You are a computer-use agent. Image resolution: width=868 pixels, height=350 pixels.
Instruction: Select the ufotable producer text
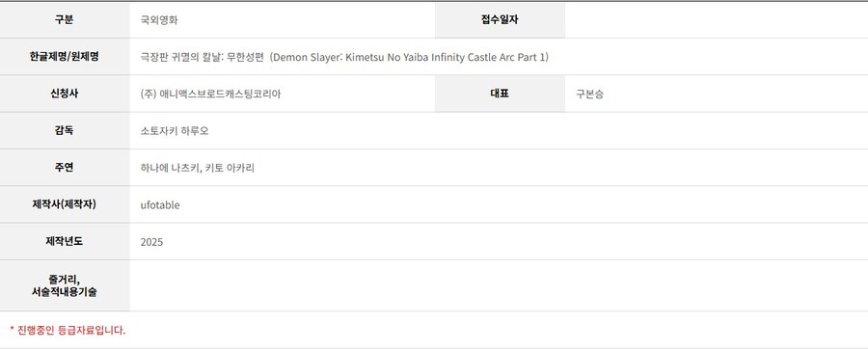(160, 205)
